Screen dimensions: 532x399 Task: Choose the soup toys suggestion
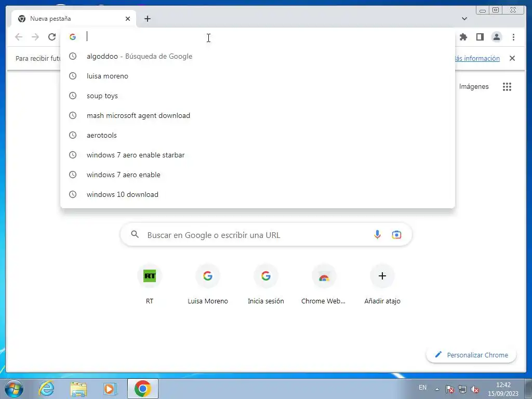coord(258,96)
